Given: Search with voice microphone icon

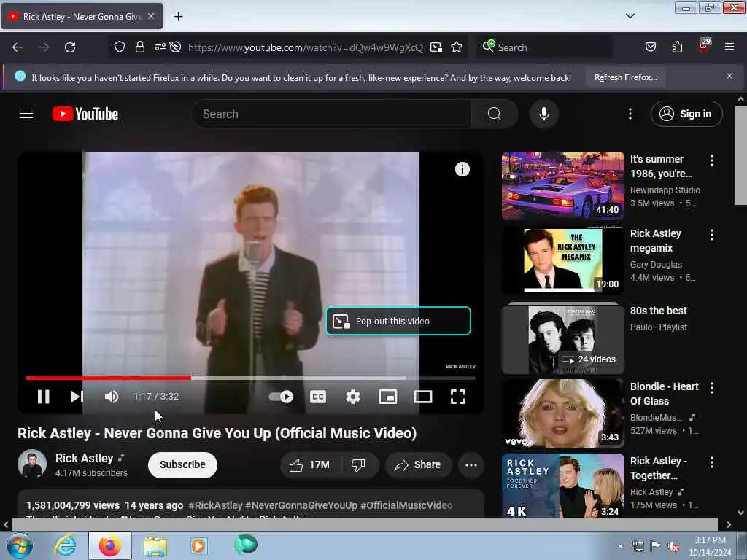Looking at the screenshot, I should click(544, 114).
